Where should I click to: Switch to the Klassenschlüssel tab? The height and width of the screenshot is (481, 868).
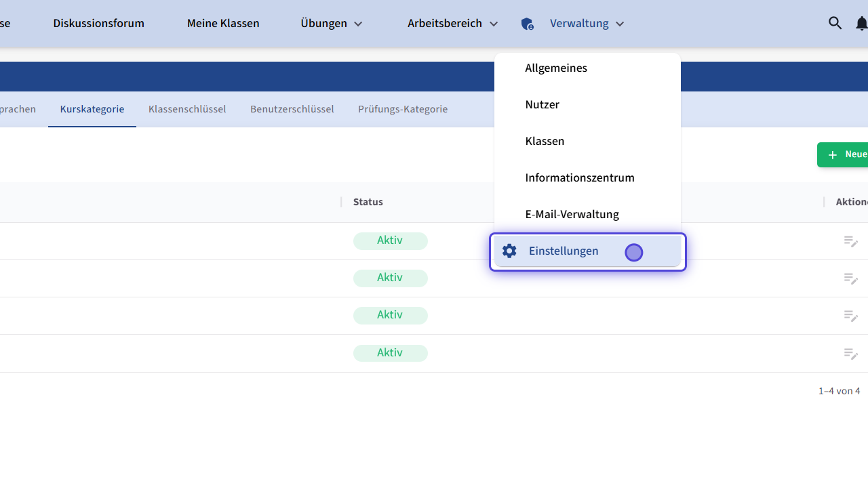pyautogui.click(x=187, y=109)
